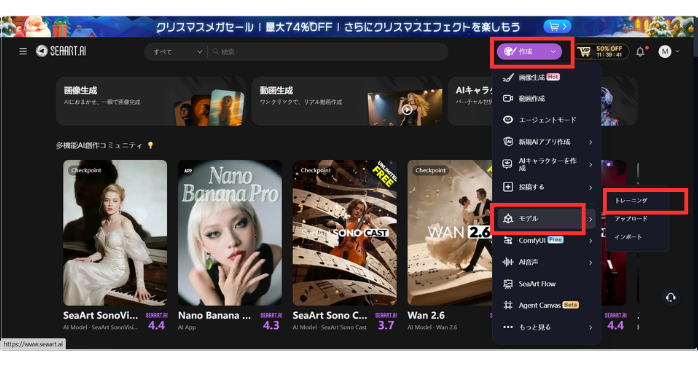Viewport: 698px width, 365px height.
Task: Choose トレーニング in the submenu
Action: [631, 200]
